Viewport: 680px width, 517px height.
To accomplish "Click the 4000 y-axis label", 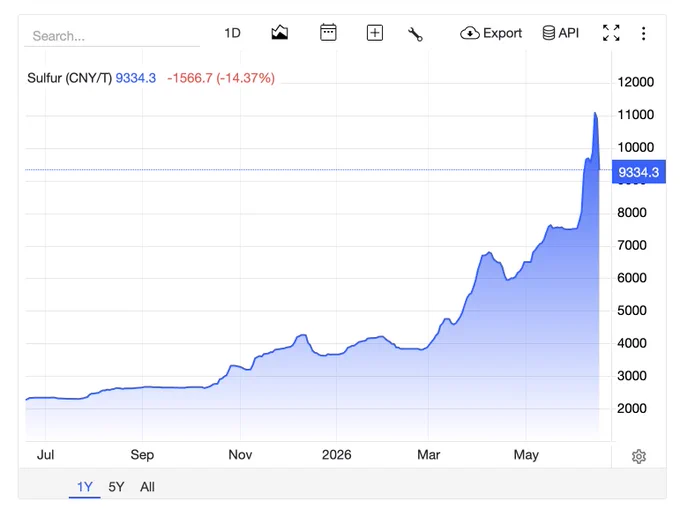I will tap(632, 343).
